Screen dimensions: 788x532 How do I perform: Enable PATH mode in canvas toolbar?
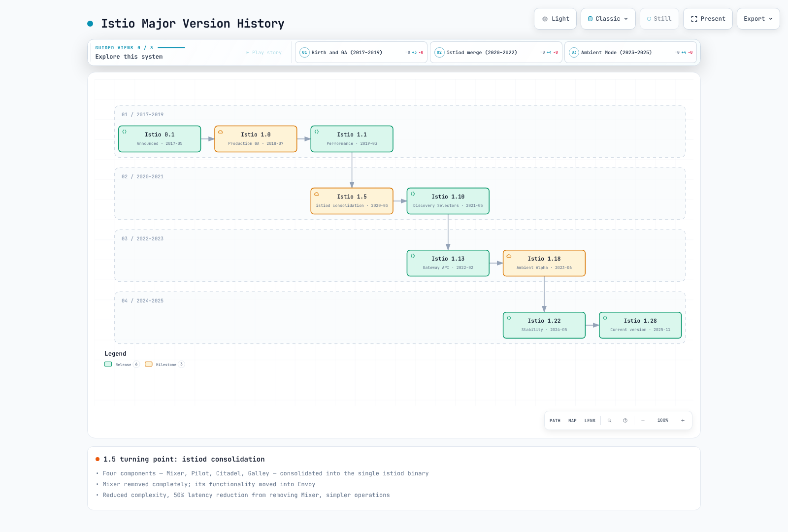[x=555, y=421]
